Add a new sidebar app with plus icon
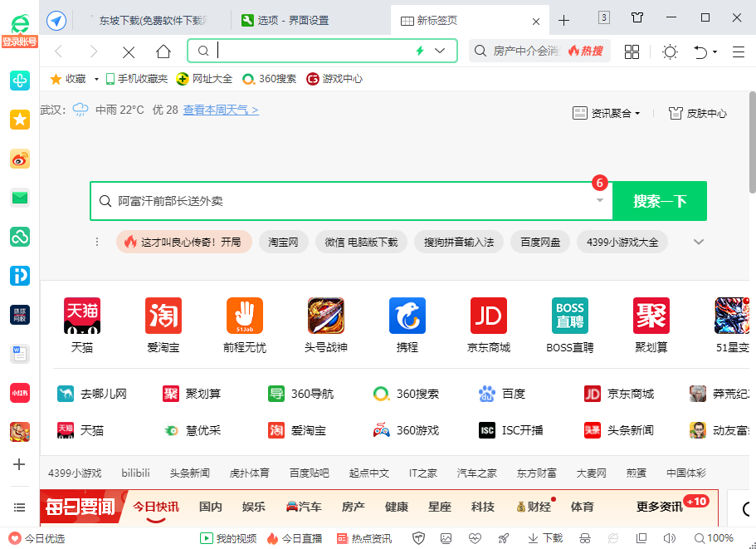756x549 pixels. pyautogui.click(x=19, y=464)
